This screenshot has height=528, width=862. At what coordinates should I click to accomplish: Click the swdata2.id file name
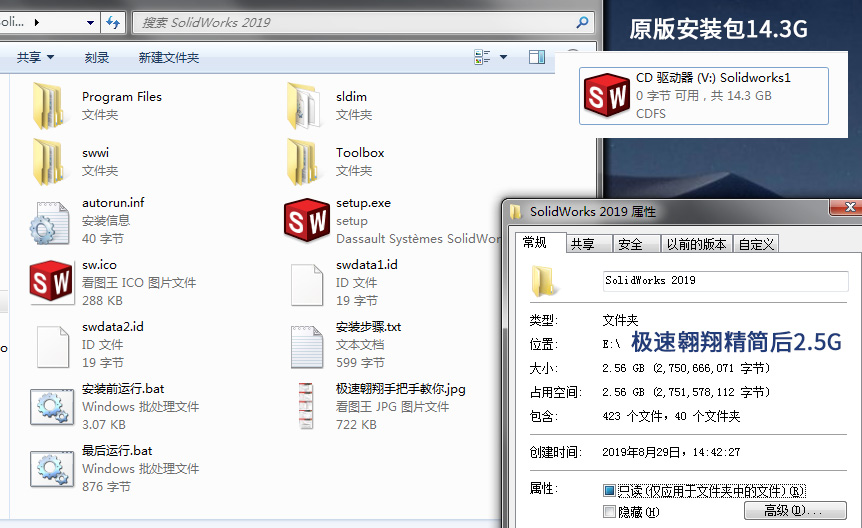pos(113,327)
